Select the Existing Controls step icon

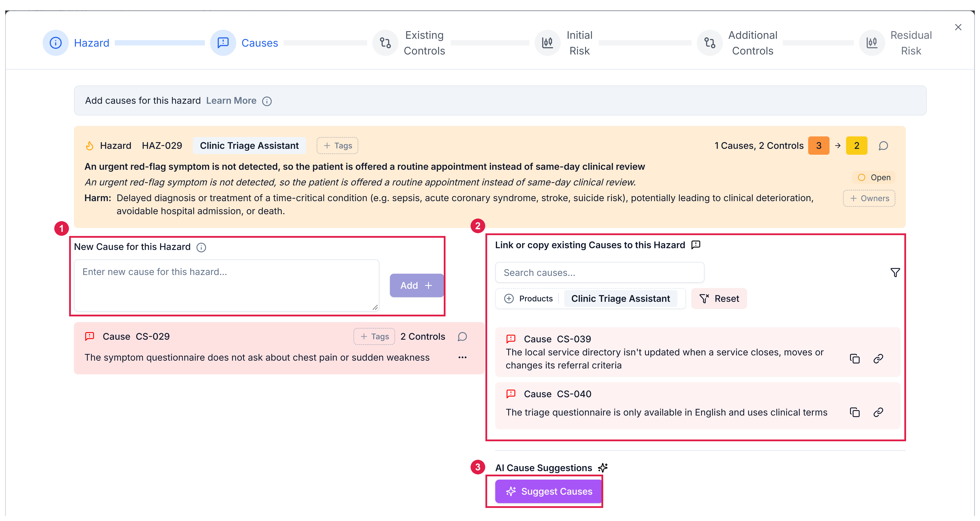pyautogui.click(x=385, y=43)
